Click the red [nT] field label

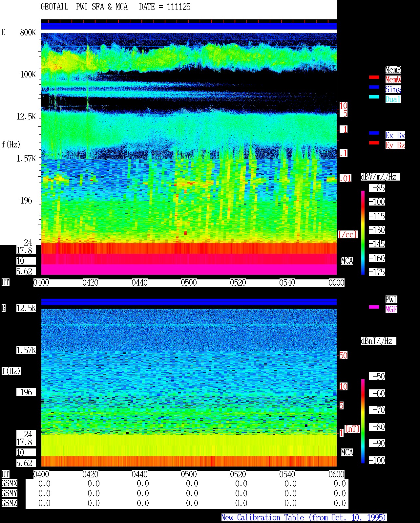coord(352,429)
